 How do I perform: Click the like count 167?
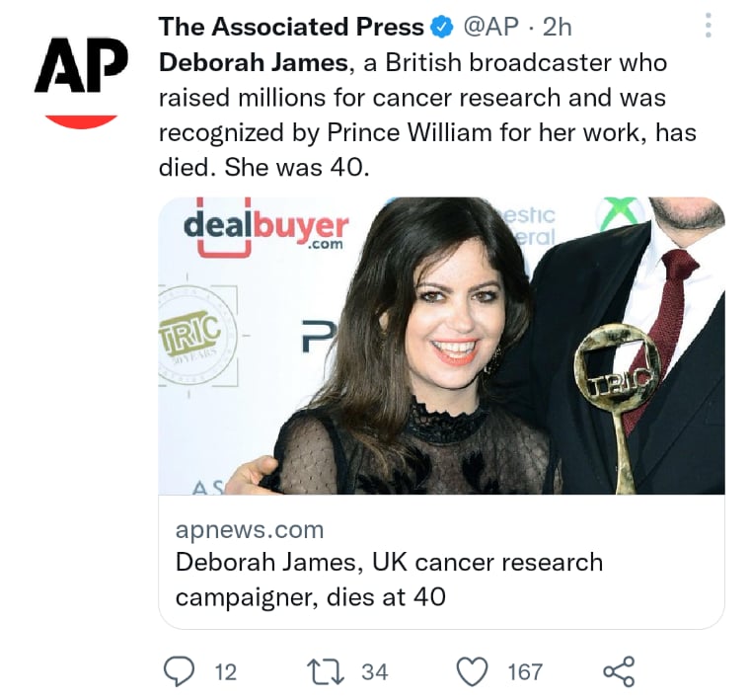pyautogui.click(x=525, y=671)
